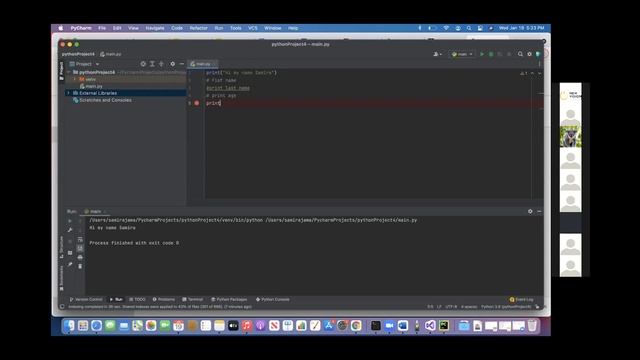This screenshot has width=640, height=360.
Task: Open Project panel options gear
Action: tap(173, 64)
